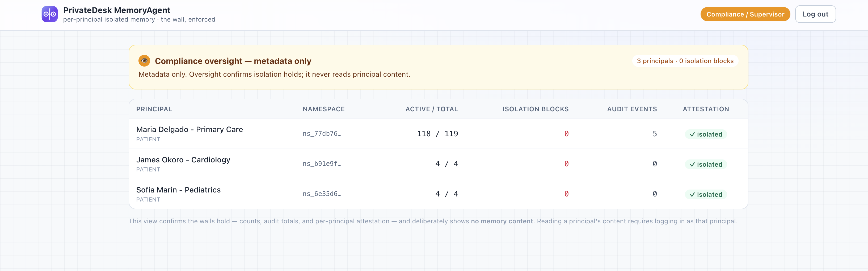Click namespace ns_77db76 value
868x271 pixels.
click(x=322, y=134)
